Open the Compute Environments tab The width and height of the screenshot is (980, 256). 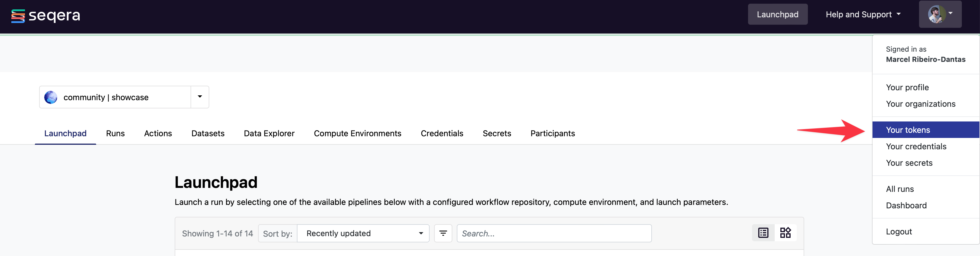tap(357, 133)
